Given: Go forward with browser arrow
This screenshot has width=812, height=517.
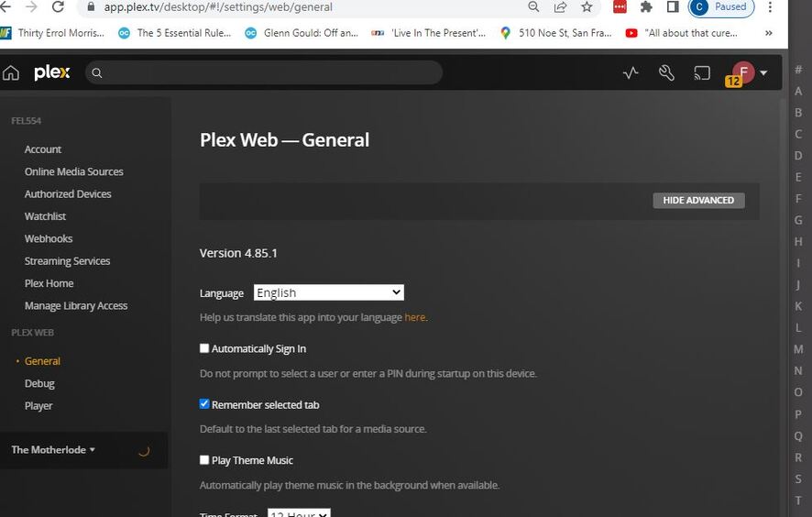Looking at the screenshot, I should tap(31, 6).
